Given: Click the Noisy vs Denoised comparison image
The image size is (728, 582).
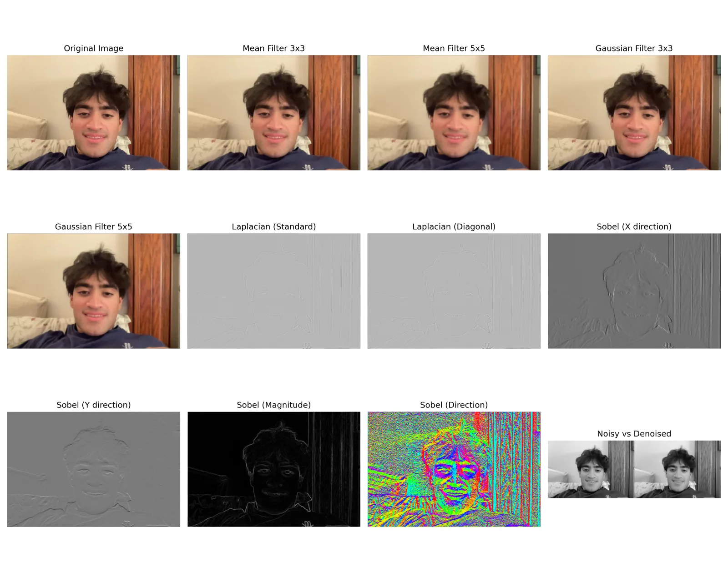Looking at the screenshot, I should click(634, 469).
